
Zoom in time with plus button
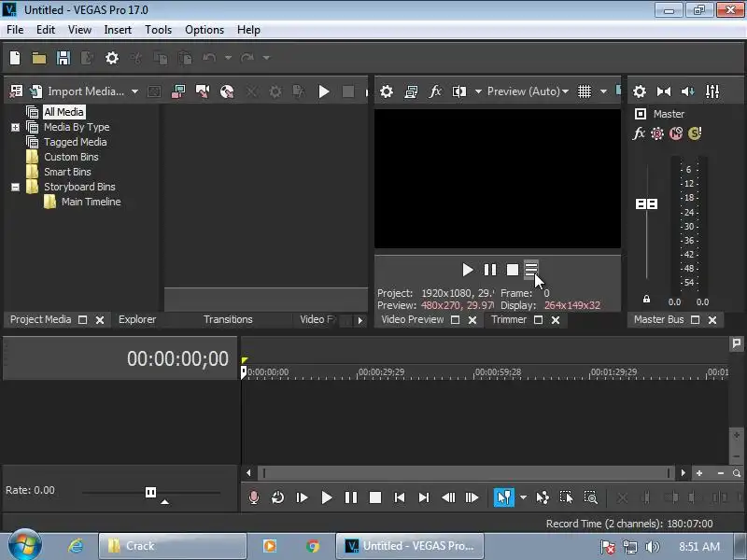698,473
